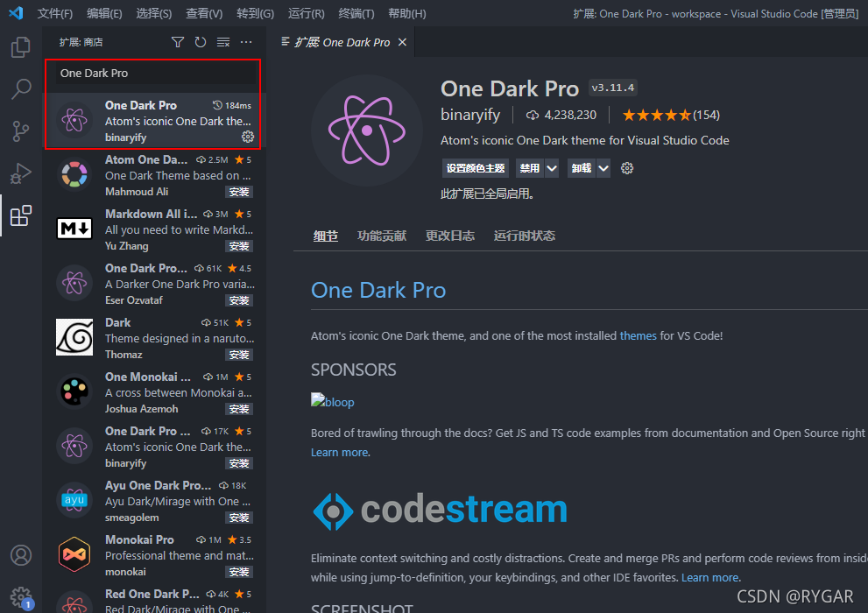Image resolution: width=868 pixels, height=613 pixels.
Task: Click Learn more link under bloop
Action: click(340, 453)
